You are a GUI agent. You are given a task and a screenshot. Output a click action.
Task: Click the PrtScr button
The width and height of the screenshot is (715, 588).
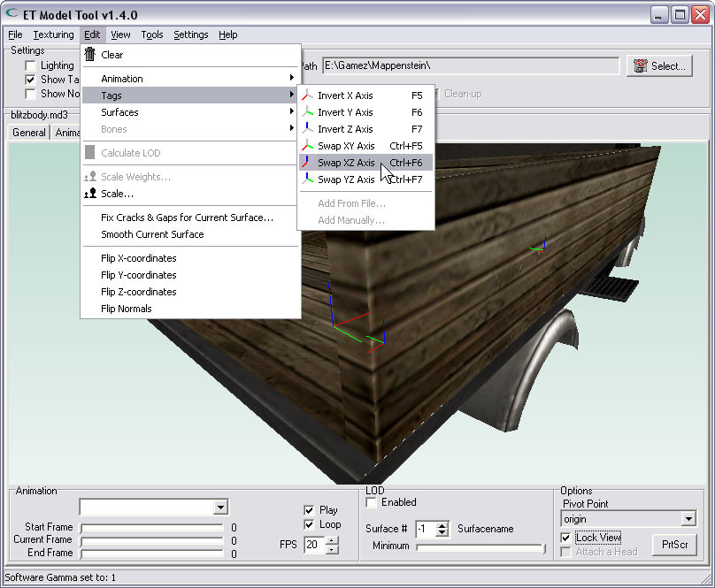674,545
